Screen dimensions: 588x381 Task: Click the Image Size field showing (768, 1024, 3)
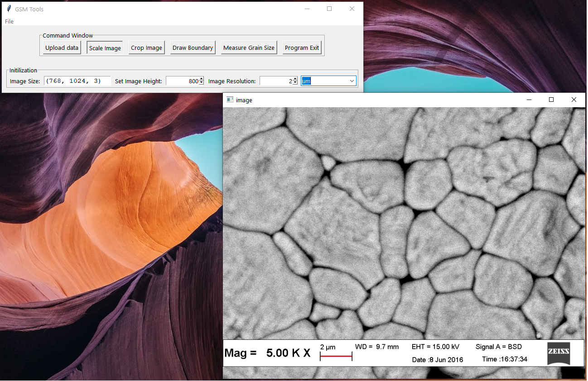click(77, 81)
